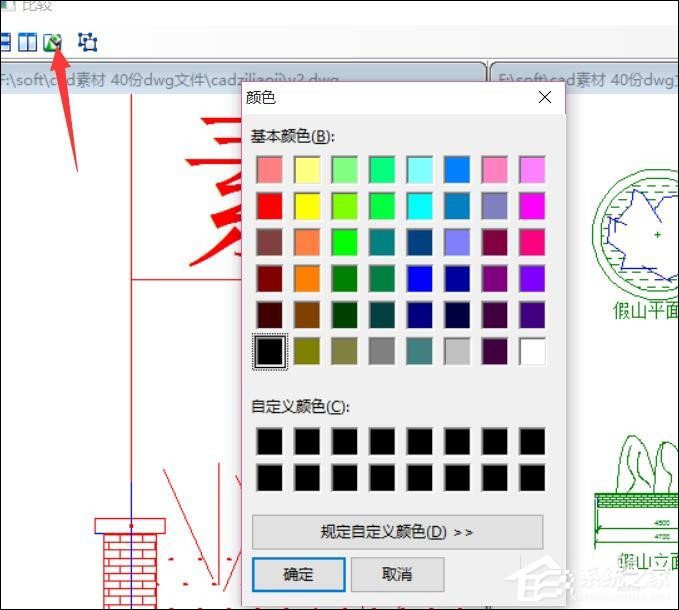Click the zoom extents frame icon
679x610 pixels.
click(88, 42)
